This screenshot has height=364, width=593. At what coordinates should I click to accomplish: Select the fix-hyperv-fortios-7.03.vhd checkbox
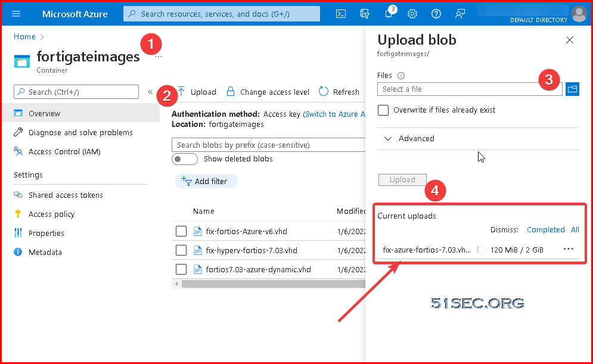(181, 250)
